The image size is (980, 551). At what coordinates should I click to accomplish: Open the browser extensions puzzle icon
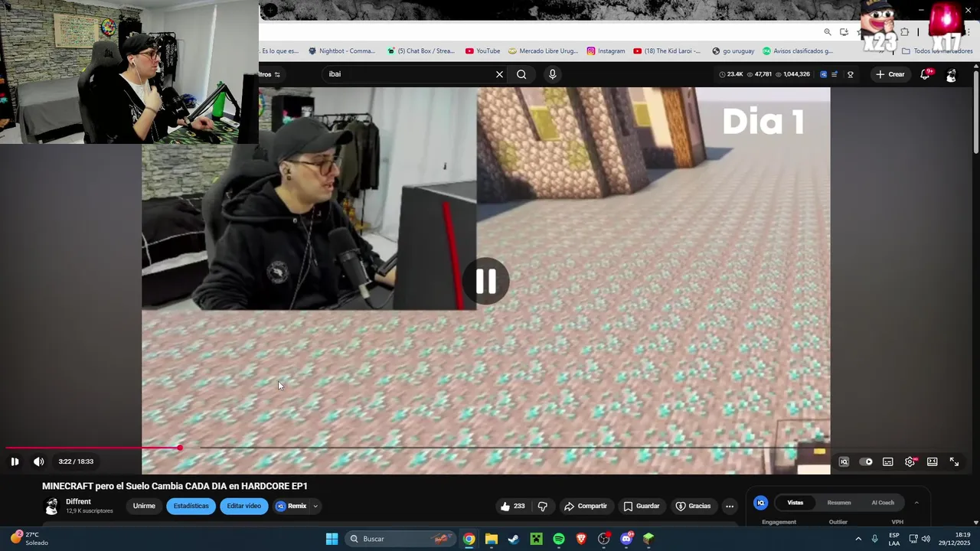pos(904,32)
